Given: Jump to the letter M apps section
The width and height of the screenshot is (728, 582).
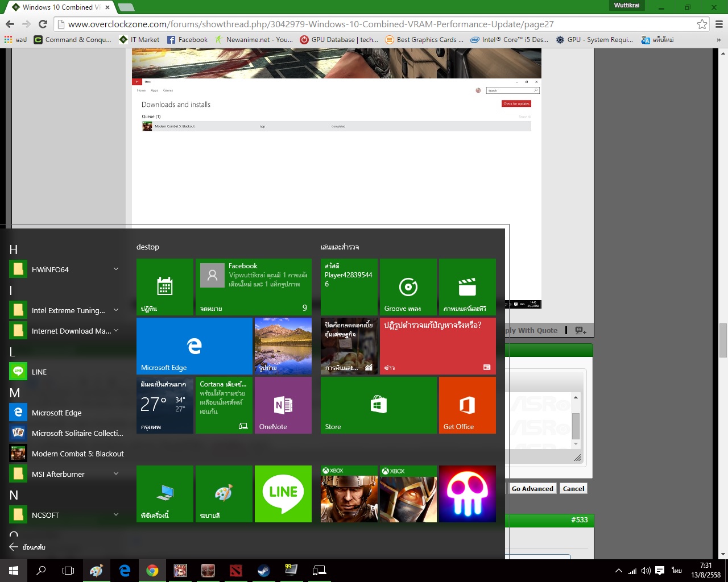Looking at the screenshot, I should 15,393.
